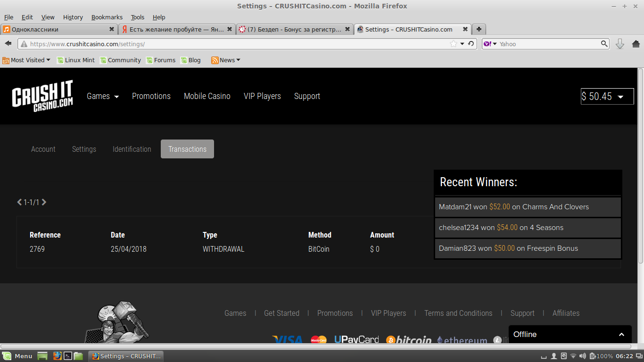Go to next transactions page arrow
Viewport: 644px width, 362px height.
tap(44, 202)
